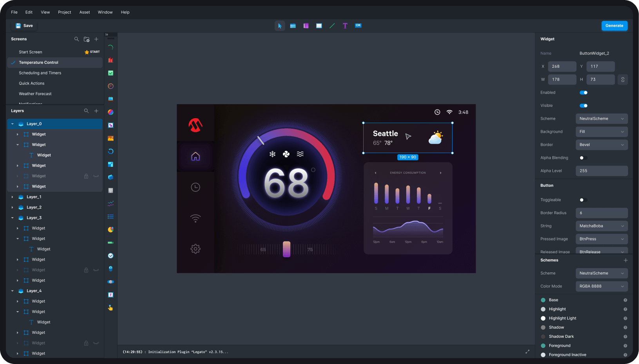Image resolution: width=639 pixels, height=364 pixels.
Task: Expand Layer_1 in the layers tree
Action: click(13, 197)
